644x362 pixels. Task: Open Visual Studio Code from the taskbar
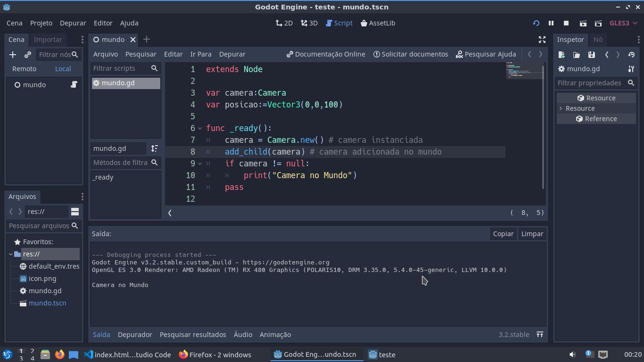click(128, 354)
